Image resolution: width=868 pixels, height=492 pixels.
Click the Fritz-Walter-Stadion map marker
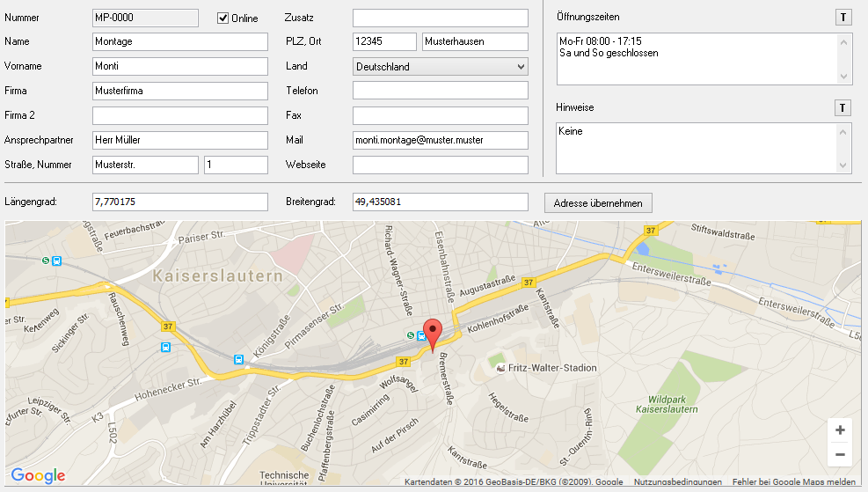(500, 368)
